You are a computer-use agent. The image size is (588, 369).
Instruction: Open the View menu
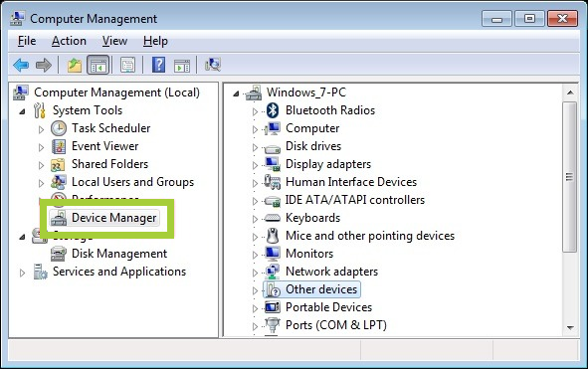pyautogui.click(x=114, y=41)
